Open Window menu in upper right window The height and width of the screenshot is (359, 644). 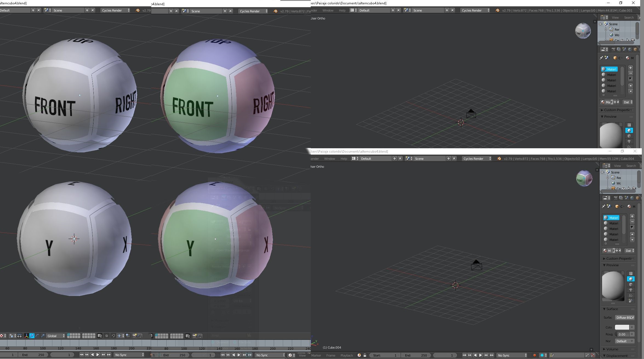328,10
